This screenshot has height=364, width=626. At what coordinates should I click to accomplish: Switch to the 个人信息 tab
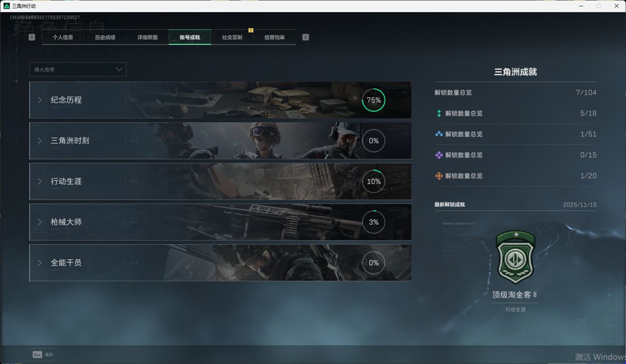click(x=63, y=37)
